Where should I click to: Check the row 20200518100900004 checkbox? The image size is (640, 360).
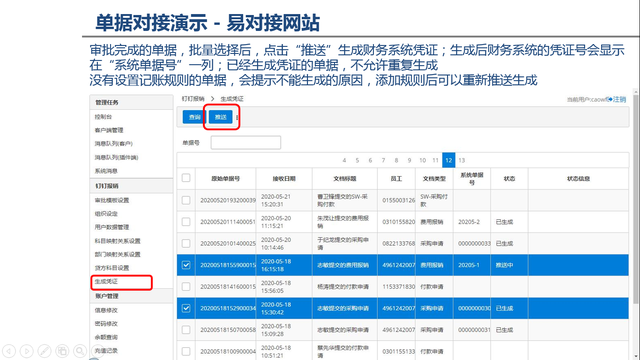[x=186, y=351]
